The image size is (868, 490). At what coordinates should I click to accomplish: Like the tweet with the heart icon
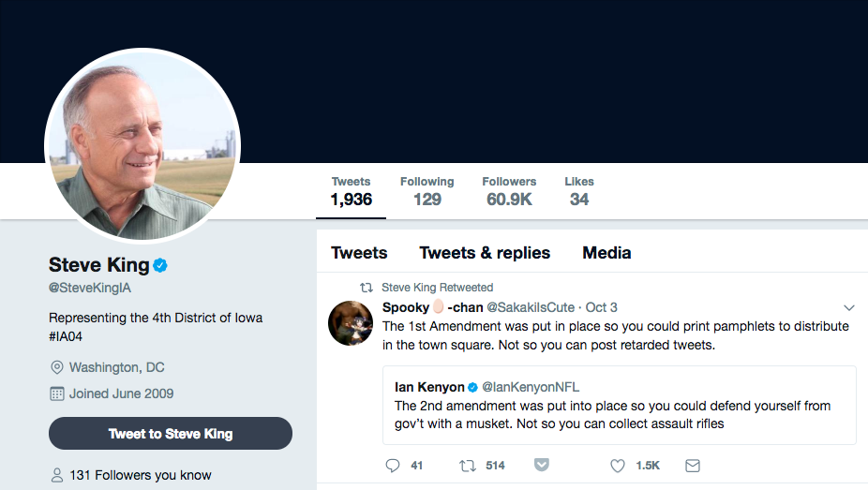[x=618, y=466]
